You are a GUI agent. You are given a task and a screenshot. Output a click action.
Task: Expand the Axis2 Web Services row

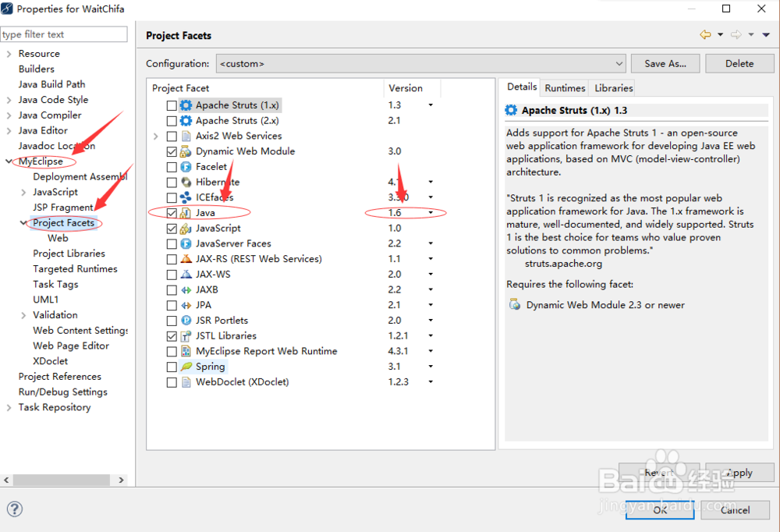click(156, 136)
